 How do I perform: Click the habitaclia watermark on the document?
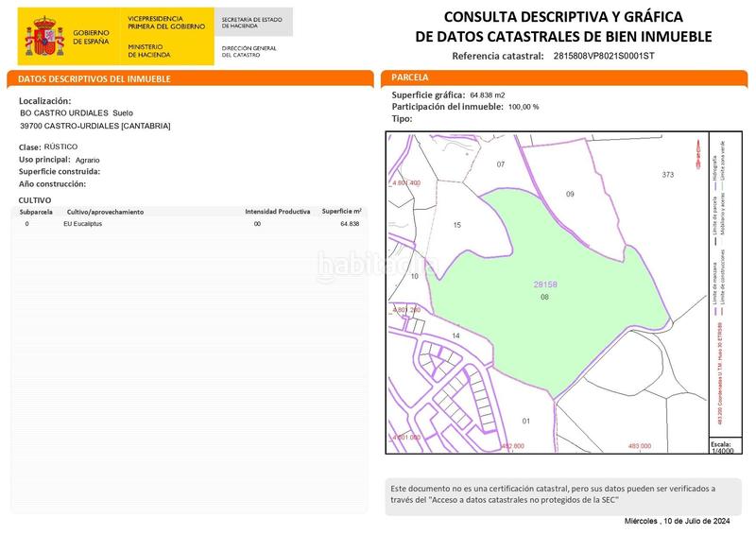click(378, 267)
